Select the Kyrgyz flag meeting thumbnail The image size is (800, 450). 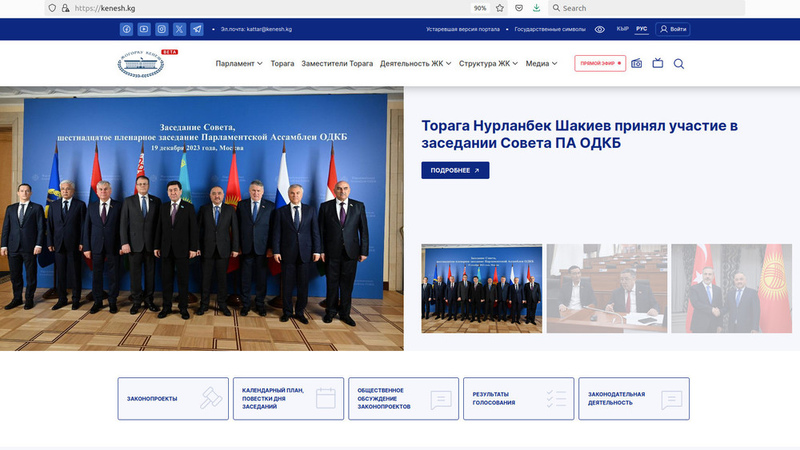pos(731,288)
